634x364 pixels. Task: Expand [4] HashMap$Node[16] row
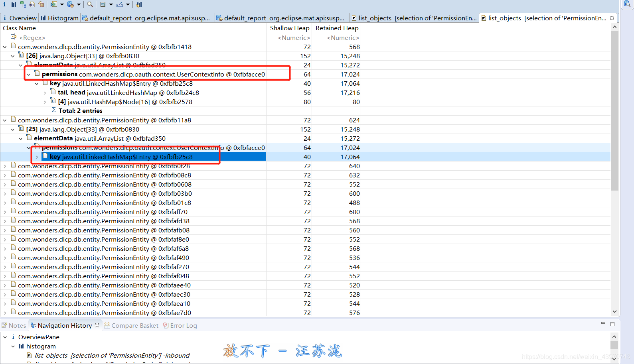coord(45,102)
